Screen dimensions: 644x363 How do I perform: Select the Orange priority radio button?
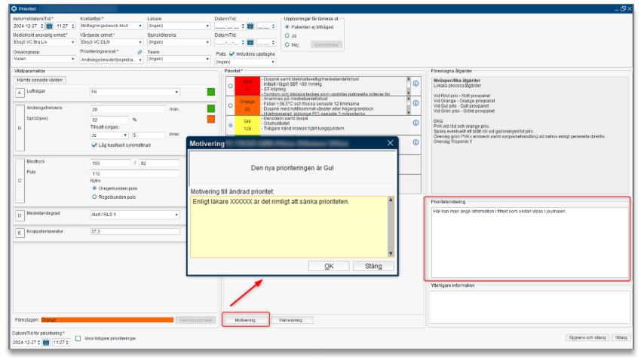(230, 104)
